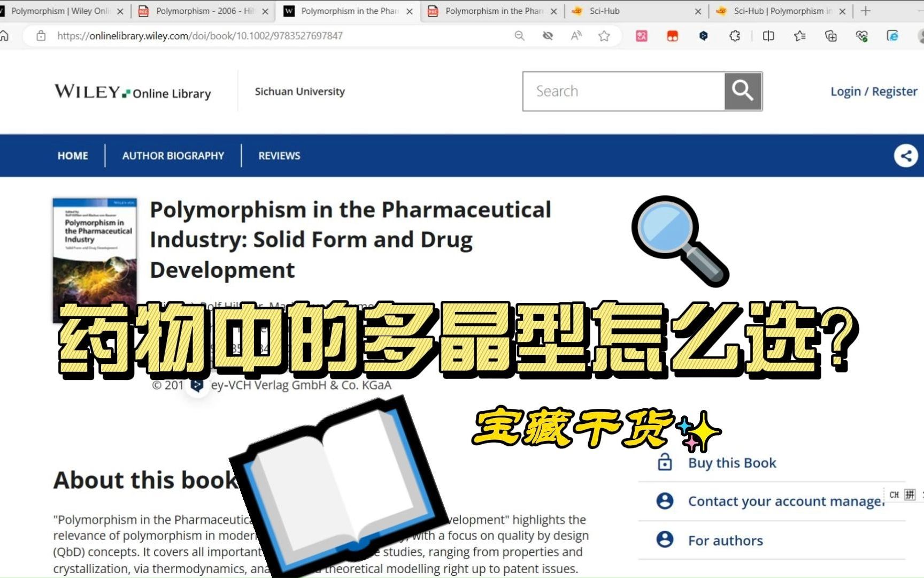Click the Buy this Book link
This screenshot has height=578, width=924.
click(732, 463)
